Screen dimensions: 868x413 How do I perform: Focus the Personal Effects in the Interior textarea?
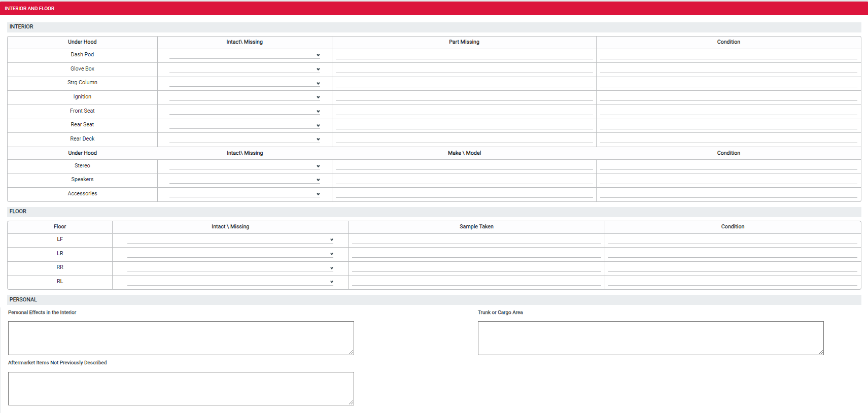coord(181,338)
